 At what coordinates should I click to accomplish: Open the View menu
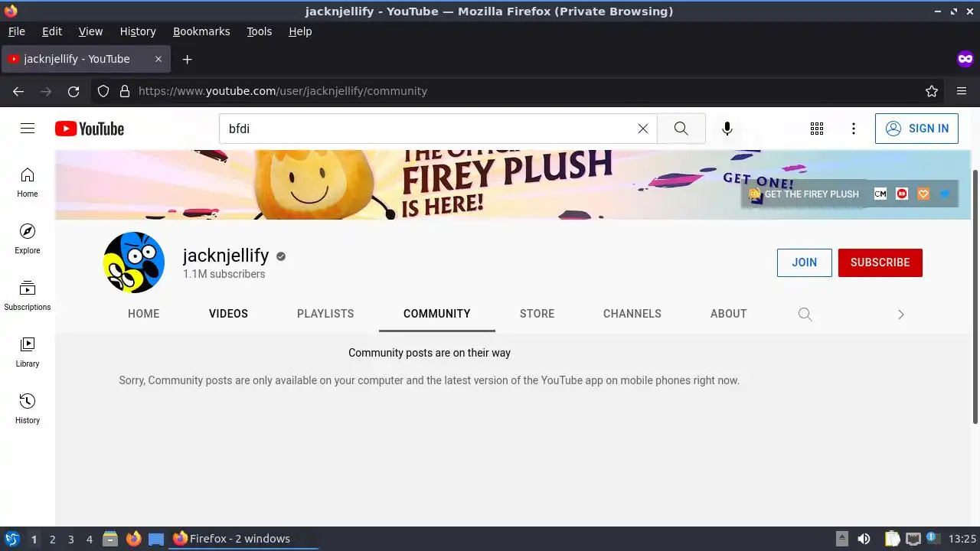point(90,31)
